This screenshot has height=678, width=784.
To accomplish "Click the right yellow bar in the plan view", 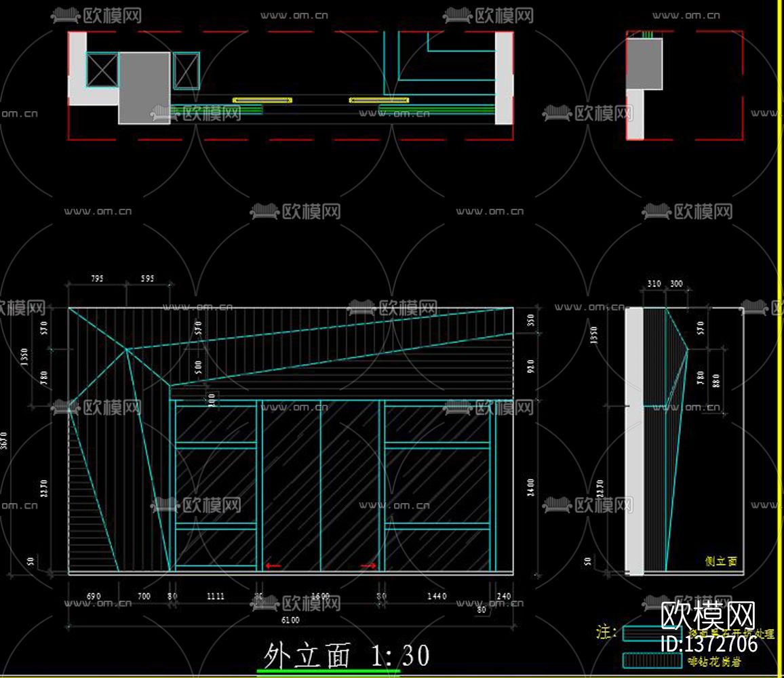I will tap(378, 100).
